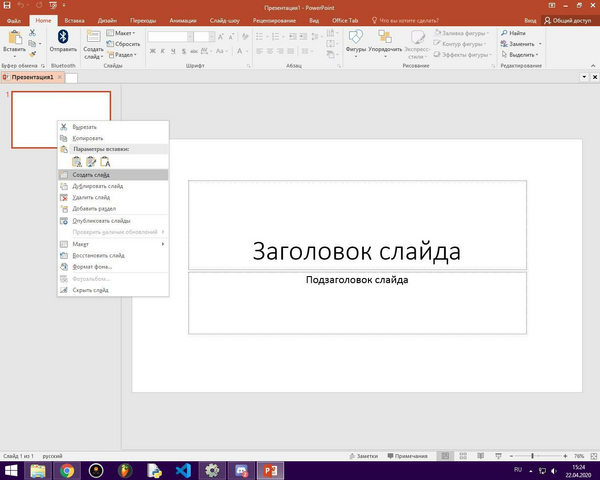Viewport: 600px width, 480px height.
Task: Click the zoom in plus button
Action: tap(565, 456)
